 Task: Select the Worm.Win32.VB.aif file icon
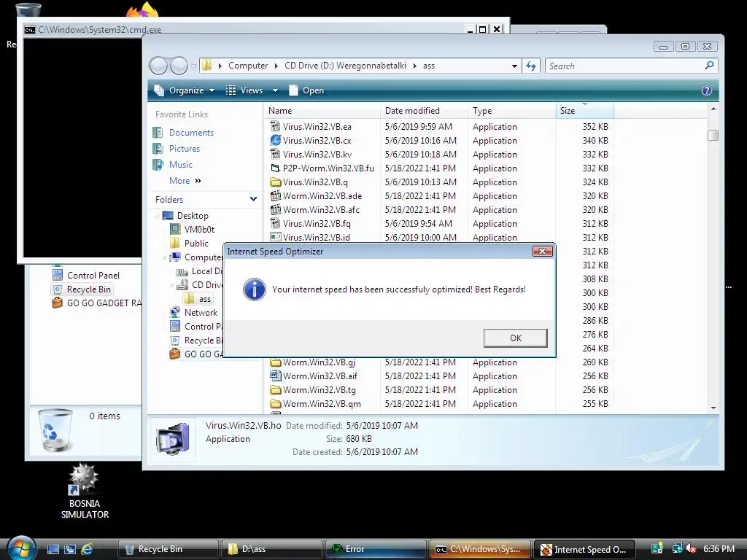[x=275, y=376]
